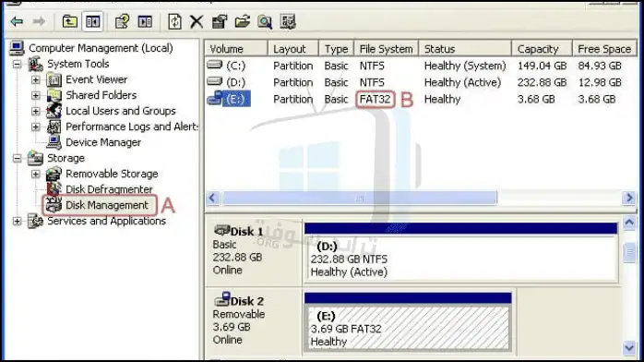The width and height of the screenshot is (644, 362).
Task: Click the Properties toolbar icon
Action: pyautogui.click(x=220, y=21)
